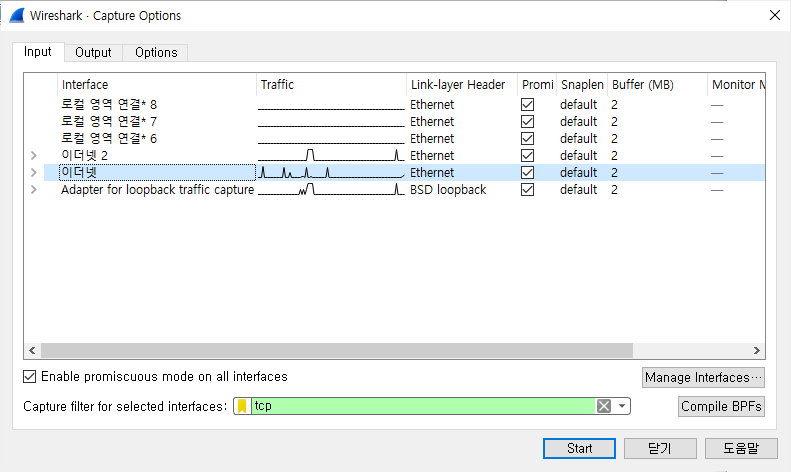Toggle promiscuous checkbox for 로컬 영역 연결* 7

(527, 122)
